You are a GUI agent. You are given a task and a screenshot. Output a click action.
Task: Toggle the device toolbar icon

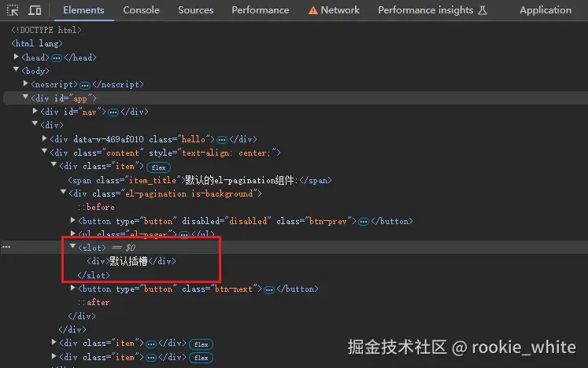[x=35, y=10]
